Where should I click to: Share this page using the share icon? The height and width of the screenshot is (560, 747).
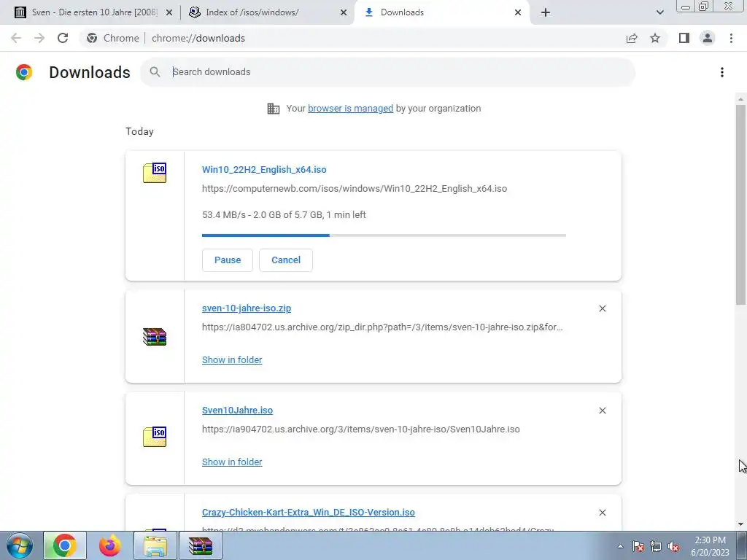click(x=632, y=38)
